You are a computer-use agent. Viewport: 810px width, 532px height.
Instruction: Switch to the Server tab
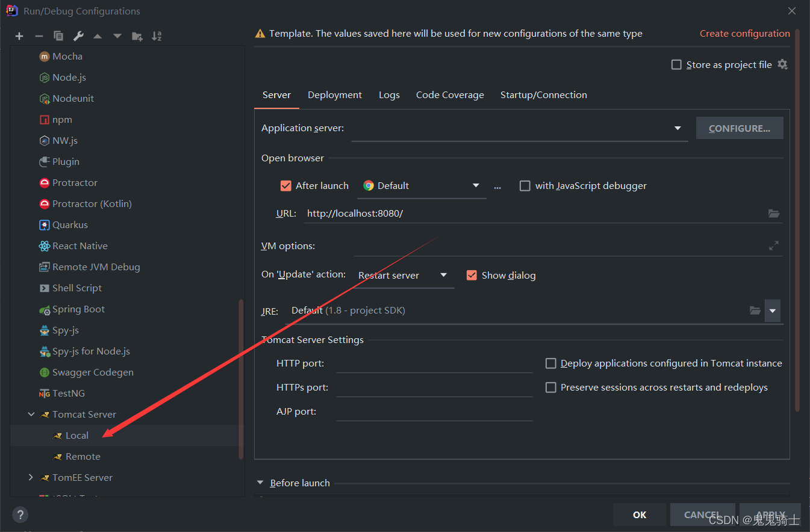point(277,95)
